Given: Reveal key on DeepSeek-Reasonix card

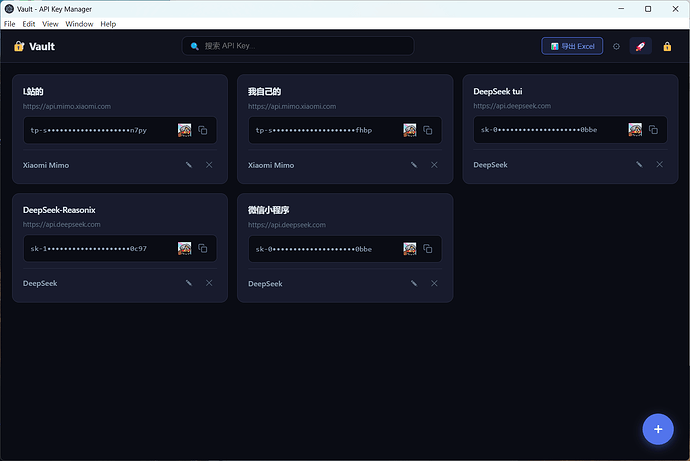Looking at the screenshot, I should click(184, 249).
